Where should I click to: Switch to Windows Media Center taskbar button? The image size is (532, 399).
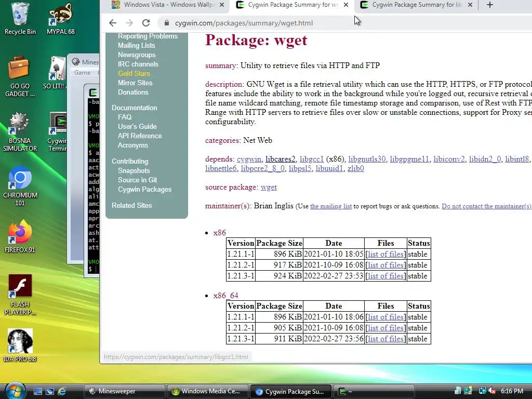[207, 391]
